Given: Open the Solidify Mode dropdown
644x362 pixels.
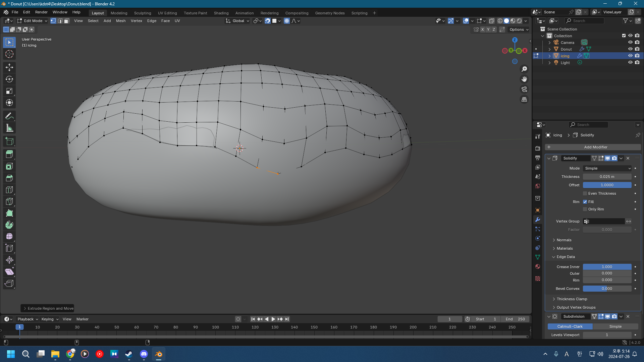Looking at the screenshot, I should pyautogui.click(x=607, y=168).
